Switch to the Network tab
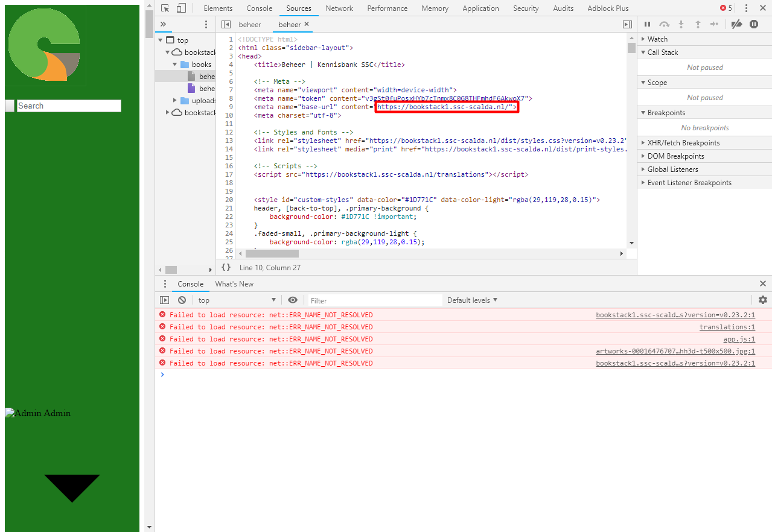772x532 pixels. click(x=339, y=8)
